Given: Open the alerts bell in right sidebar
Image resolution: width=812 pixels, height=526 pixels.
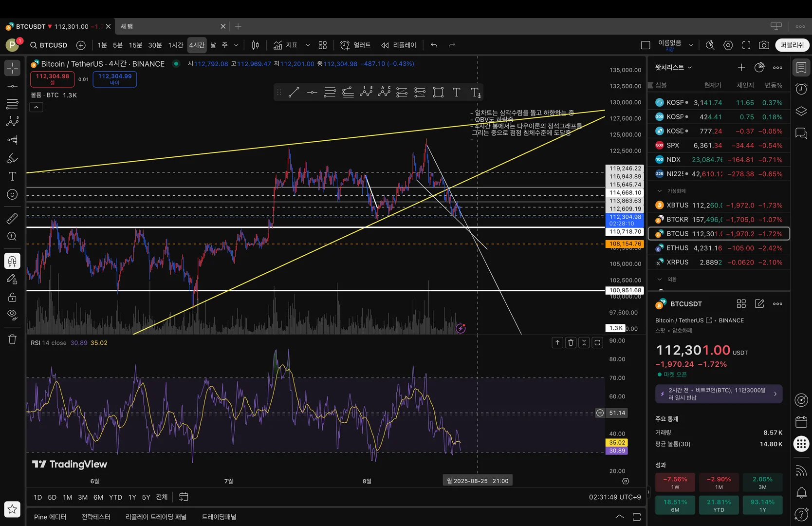Looking at the screenshot, I should tap(801, 493).
